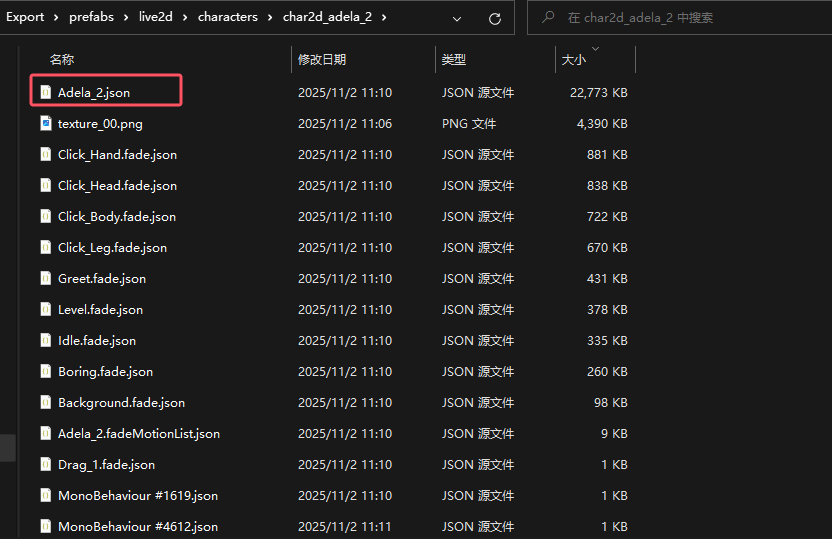Select the Level.fade.json file name

(x=100, y=309)
